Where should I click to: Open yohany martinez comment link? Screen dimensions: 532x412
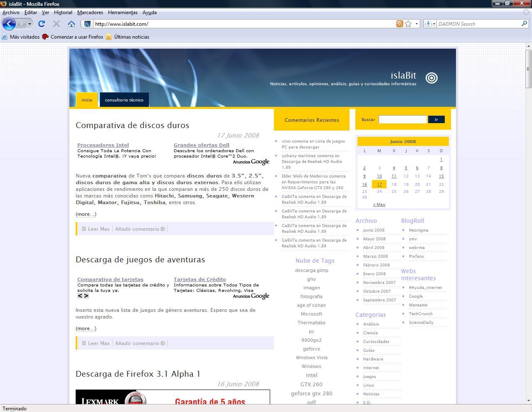click(x=312, y=161)
